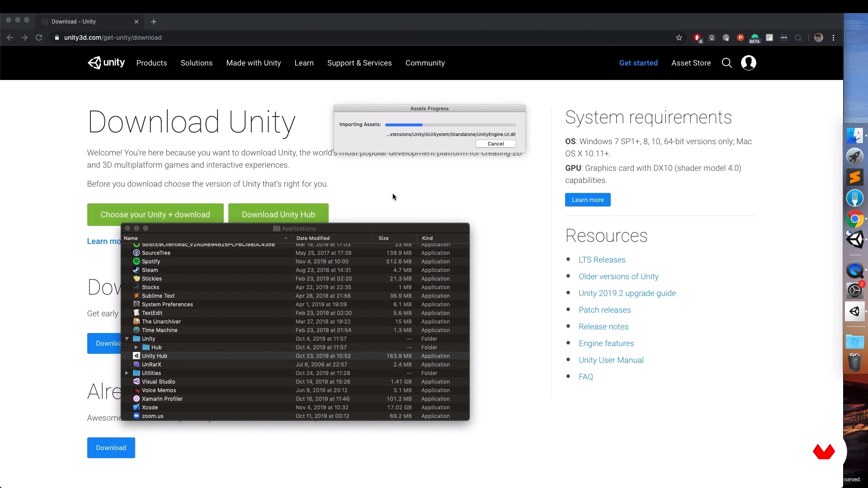
Task: Open the Unity Hub icon in Dock
Action: [854, 311]
